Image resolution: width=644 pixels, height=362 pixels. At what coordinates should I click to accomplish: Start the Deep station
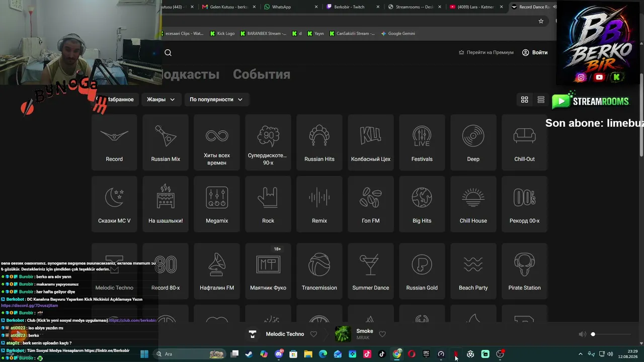[x=473, y=142]
